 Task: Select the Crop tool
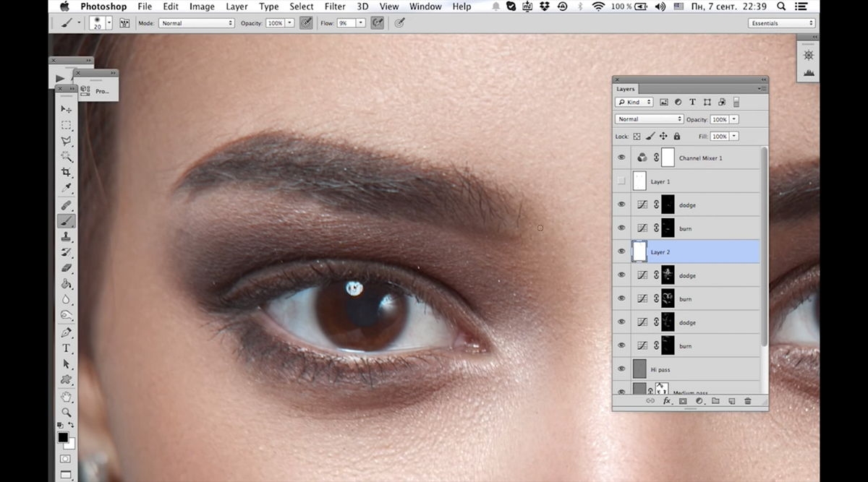(x=66, y=173)
